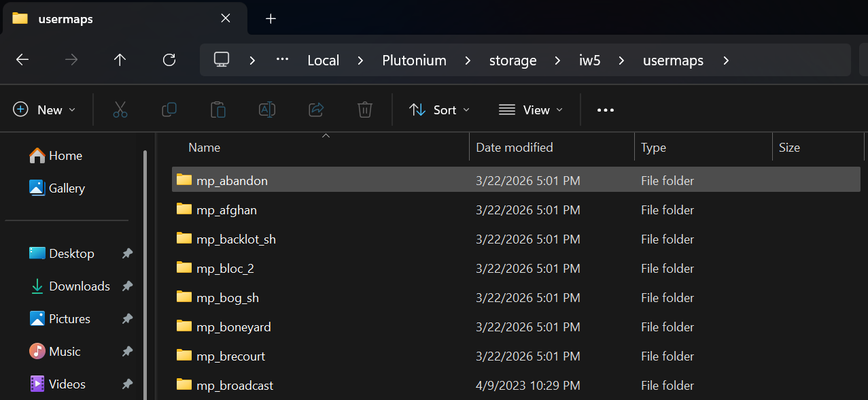Click usermaps in the breadcrumb

[x=673, y=61]
